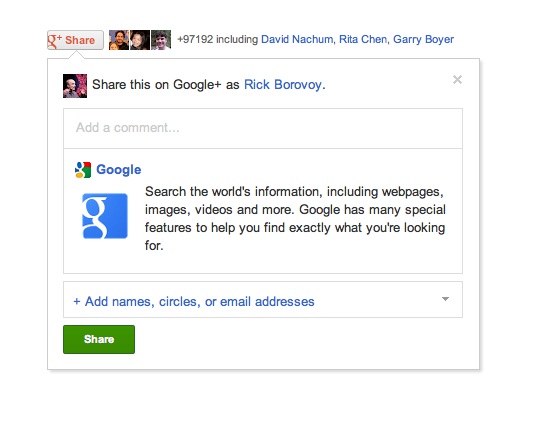The height and width of the screenshot is (422, 557).
Task: Close the share dialog with X
Action: 457,80
